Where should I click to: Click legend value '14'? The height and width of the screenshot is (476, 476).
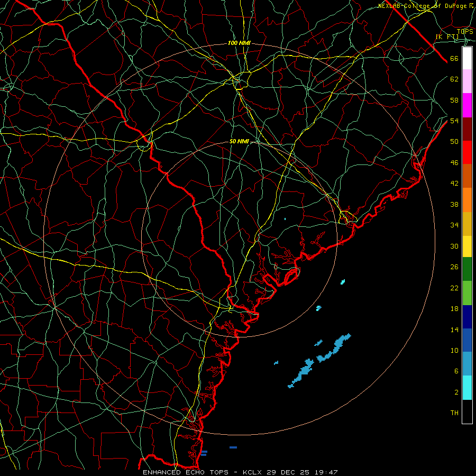click(454, 329)
